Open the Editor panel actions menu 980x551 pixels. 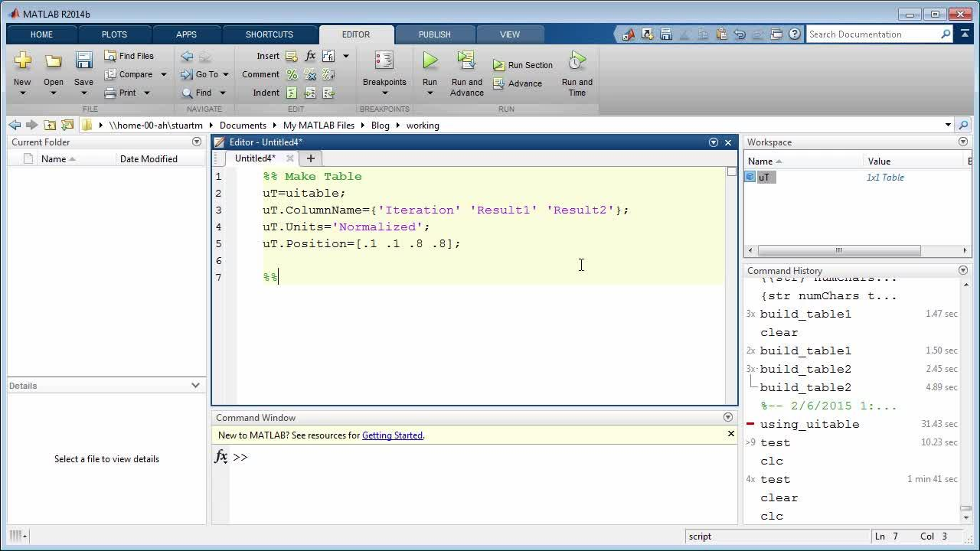pos(714,142)
